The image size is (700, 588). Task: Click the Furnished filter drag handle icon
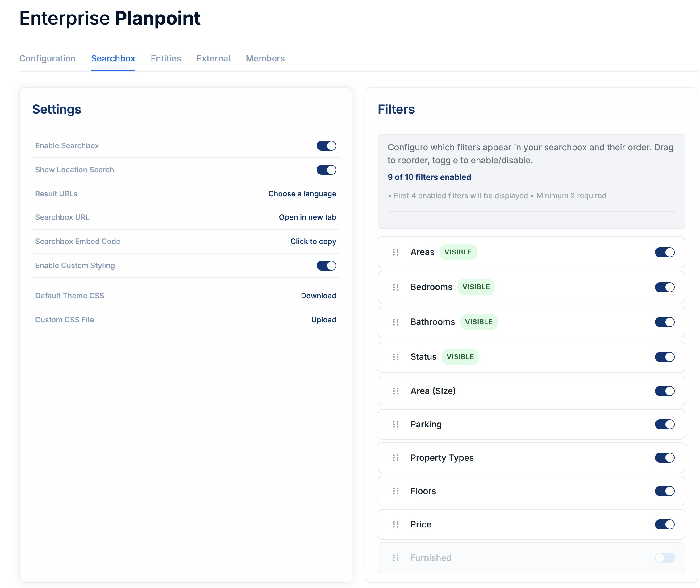[395, 558]
